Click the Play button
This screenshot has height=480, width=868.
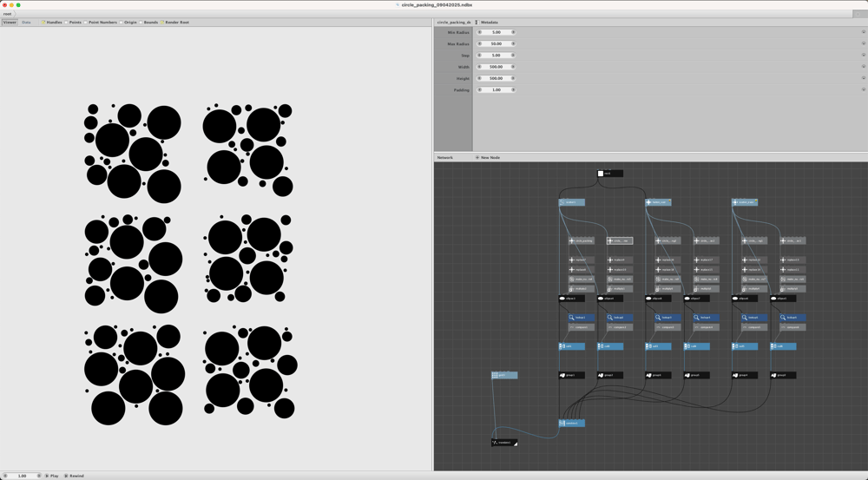click(51, 476)
